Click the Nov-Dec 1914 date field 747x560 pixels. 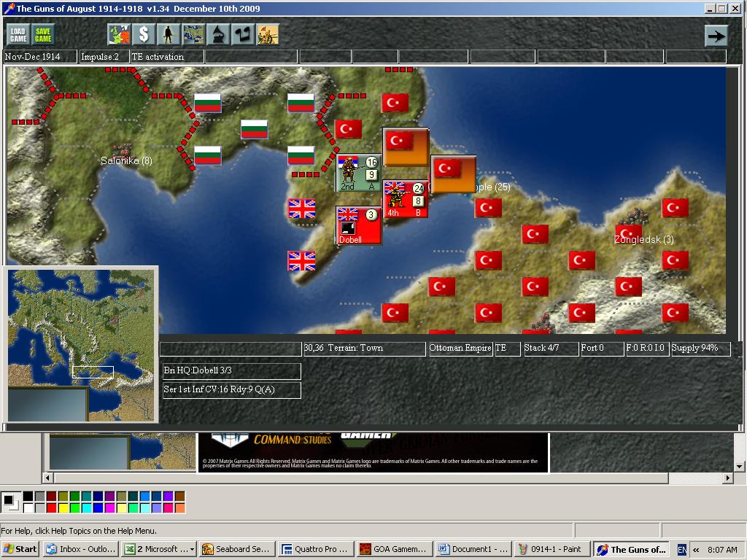40,57
